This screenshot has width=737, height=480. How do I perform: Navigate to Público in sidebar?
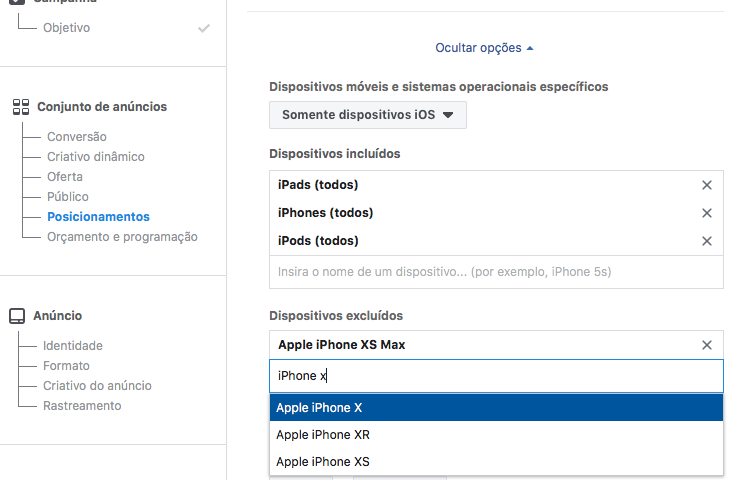[x=68, y=197]
